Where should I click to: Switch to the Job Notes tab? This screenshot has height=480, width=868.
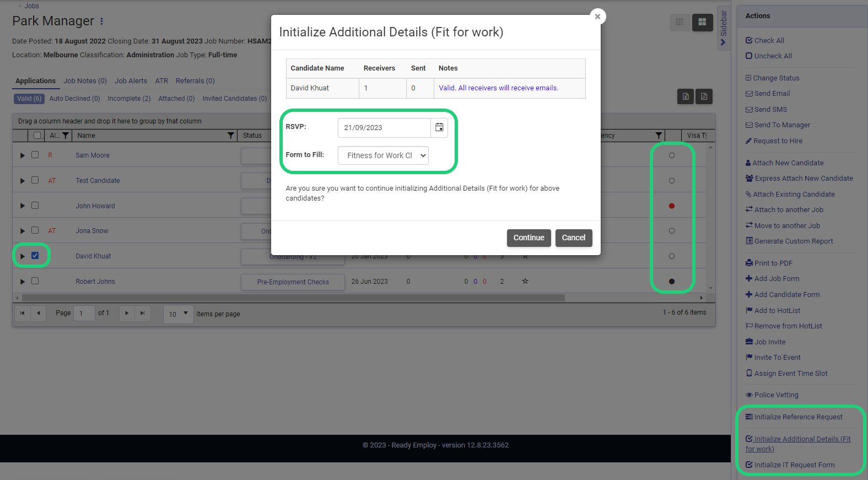coord(85,80)
